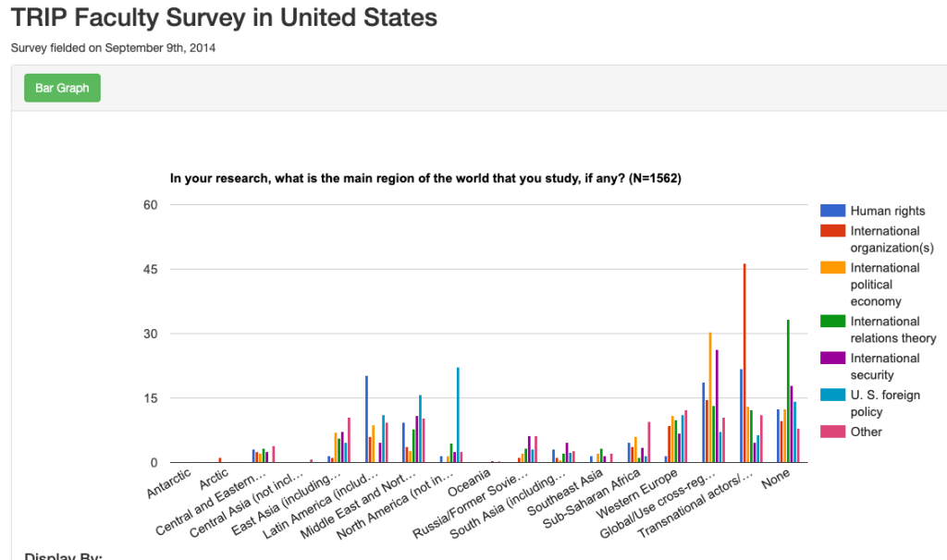Click teal U.S. foreign policy legend swatch
Viewport: 947px width, 560px height.
(831, 396)
